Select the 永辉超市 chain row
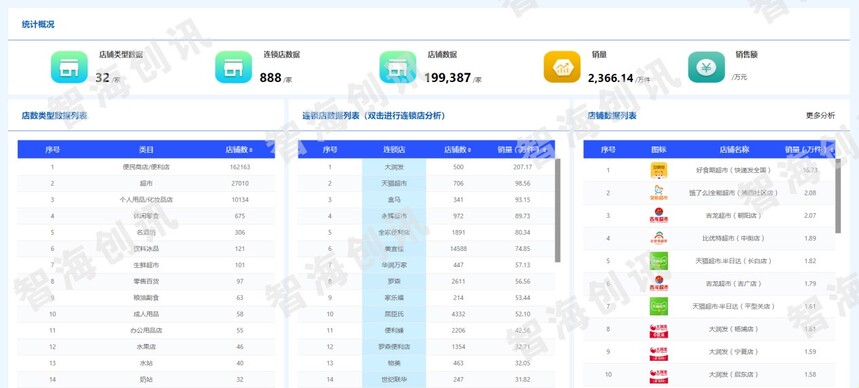Screen dimensions: 859x388 [x=426, y=216]
